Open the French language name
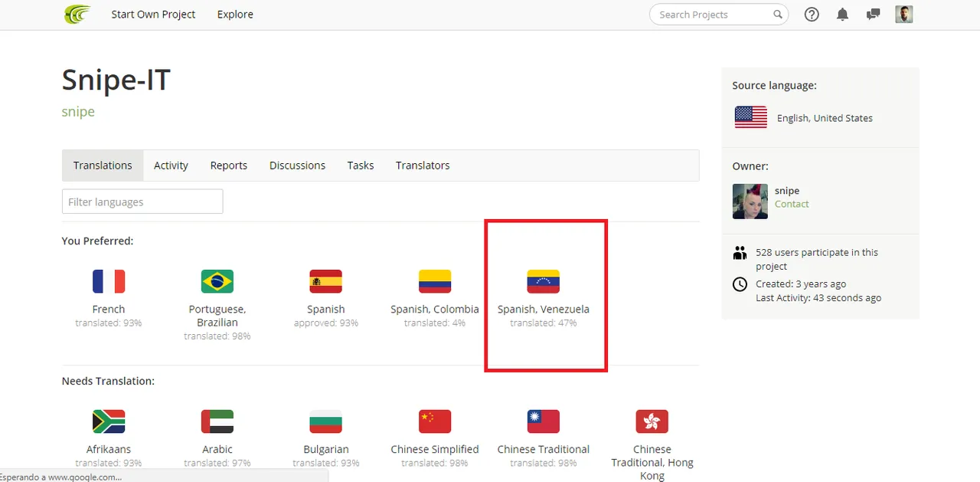The image size is (980, 482). 109,310
